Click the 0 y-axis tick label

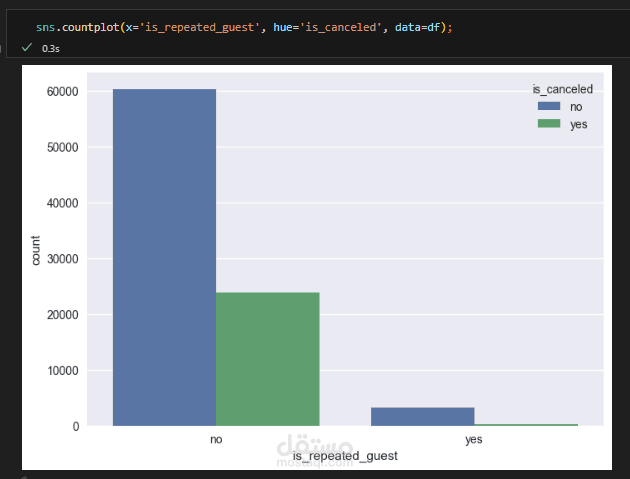point(76,426)
